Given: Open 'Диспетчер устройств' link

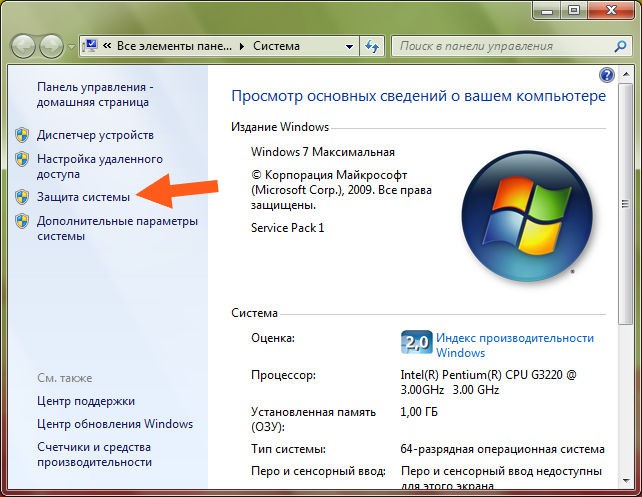Looking at the screenshot, I should (x=95, y=135).
